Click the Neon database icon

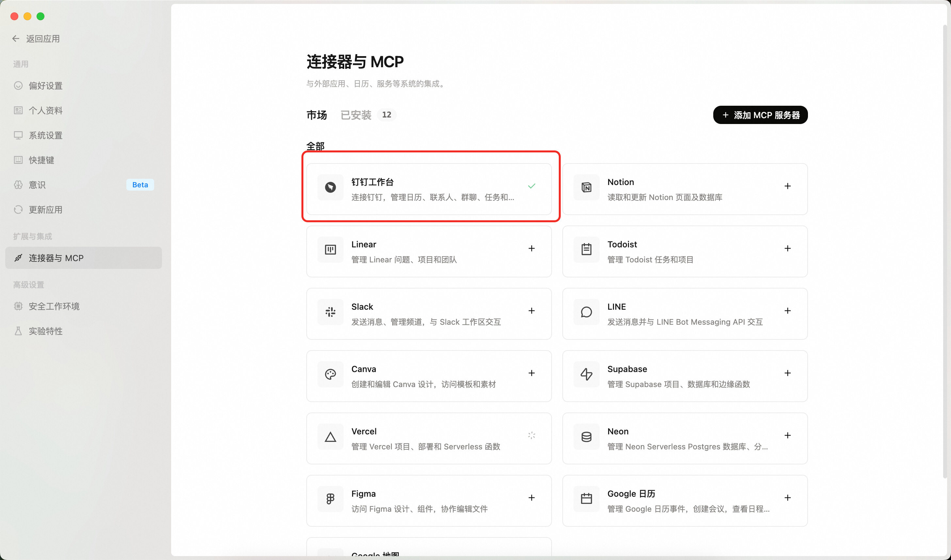tap(586, 437)
